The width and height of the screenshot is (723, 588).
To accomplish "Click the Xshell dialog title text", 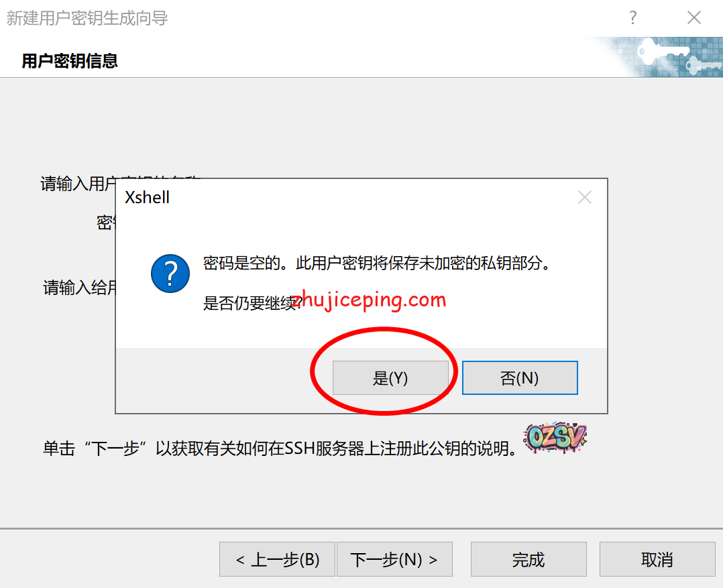I will coord(147,198).
